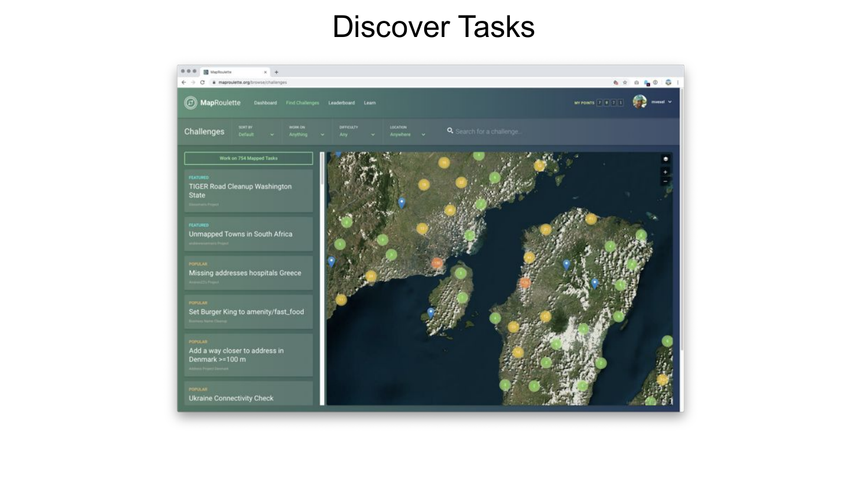Open TIGER Road Cleanup Washington State challenge
This screenshot has width=868, height=488.
coord(248,191)
